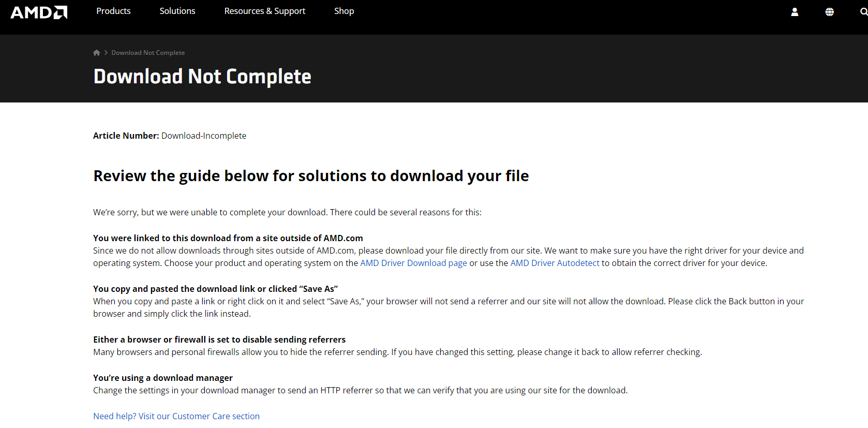Follow the AMD Driver Autodetect link

click(x=555, y=263)
